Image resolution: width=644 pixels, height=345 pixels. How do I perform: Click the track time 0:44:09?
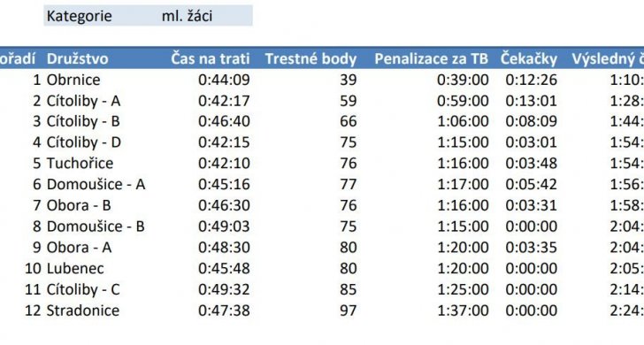[x=224, y=80]
